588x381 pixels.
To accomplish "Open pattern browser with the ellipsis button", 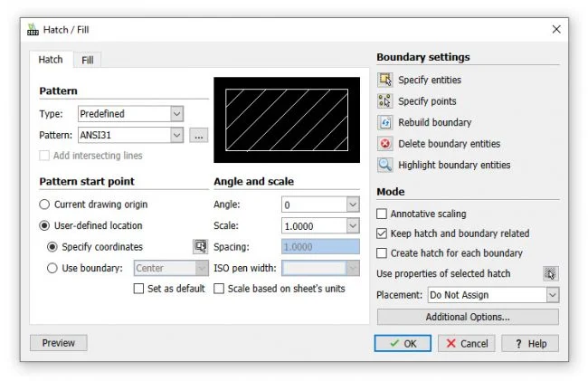I will click(x=199, y=135).
